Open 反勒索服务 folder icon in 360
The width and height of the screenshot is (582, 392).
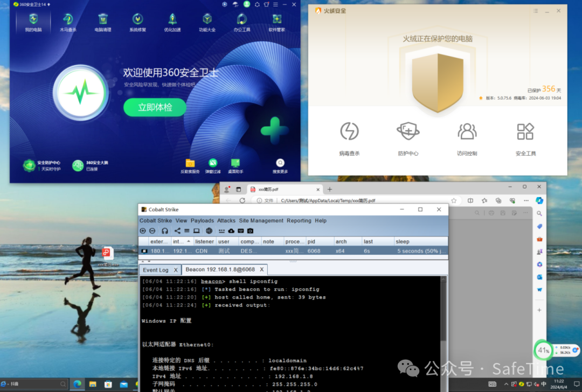click(x=190, y=166)
